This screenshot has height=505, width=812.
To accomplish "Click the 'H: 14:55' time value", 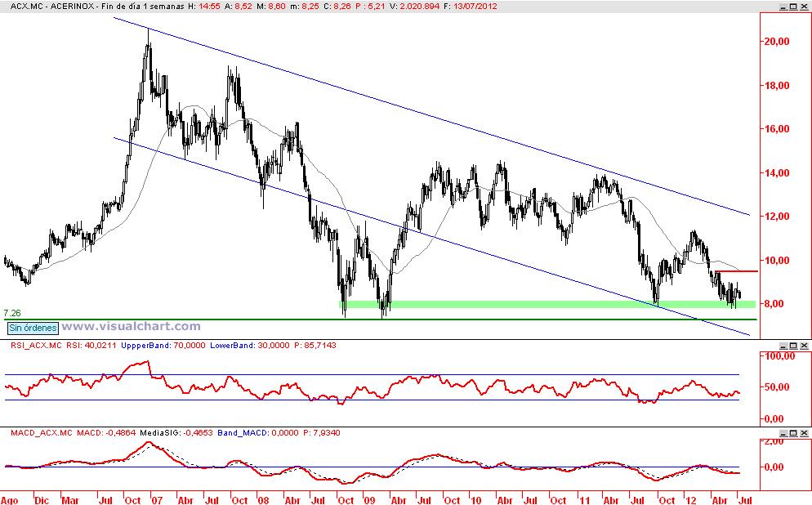I will (x=204, y=7).
